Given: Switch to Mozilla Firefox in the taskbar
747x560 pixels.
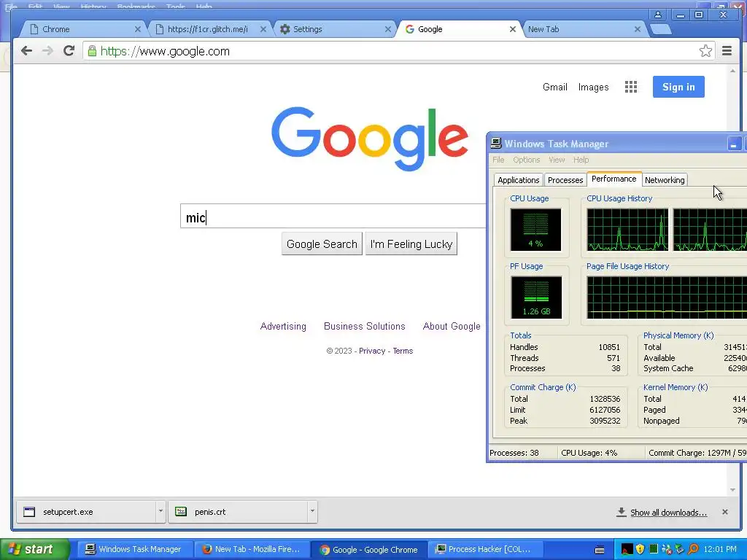Looking at the screenshot, I should [x=252, y=549].
